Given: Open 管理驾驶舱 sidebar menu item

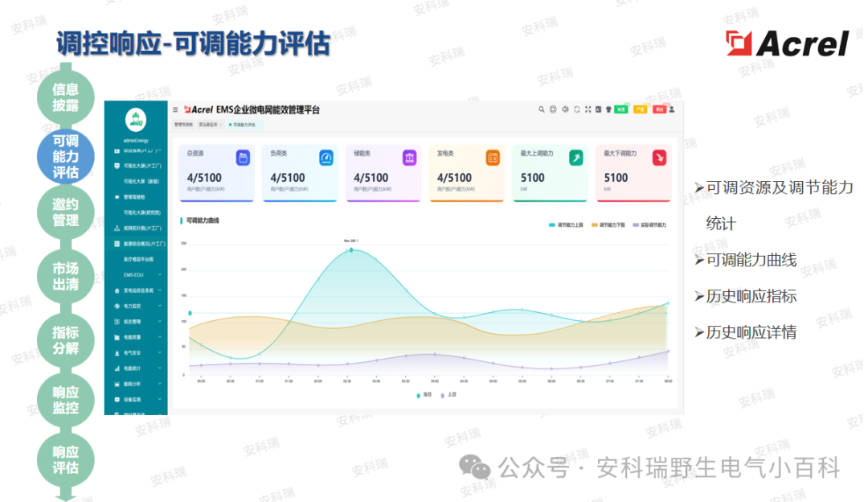Looking at the screenshot, I should [134, 197].
